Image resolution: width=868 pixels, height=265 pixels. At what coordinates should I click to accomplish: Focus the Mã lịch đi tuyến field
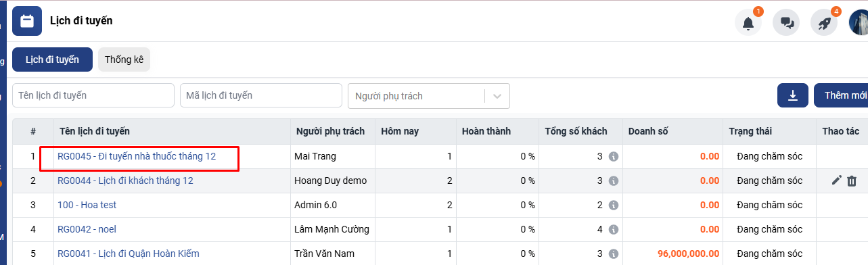click(x=261, y=95)
